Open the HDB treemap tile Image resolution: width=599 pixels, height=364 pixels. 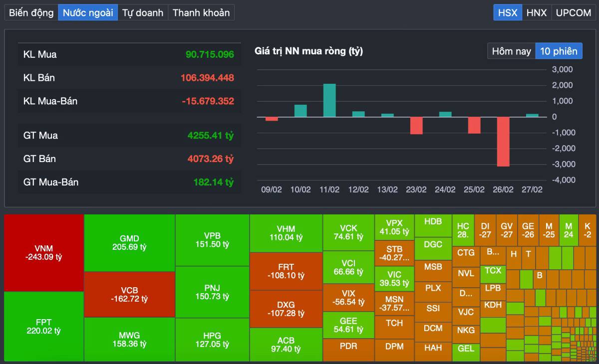click(433, 225)
